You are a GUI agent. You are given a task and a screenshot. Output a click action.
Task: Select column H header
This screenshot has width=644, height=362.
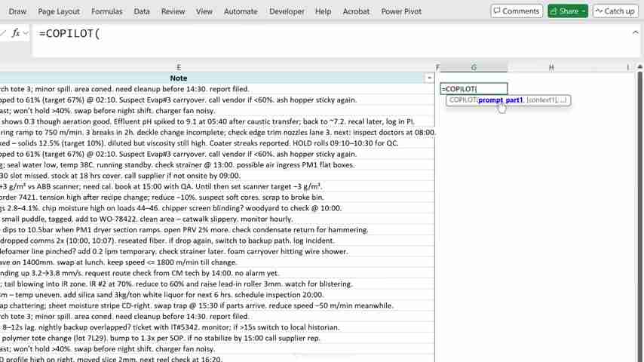point(550,67)
